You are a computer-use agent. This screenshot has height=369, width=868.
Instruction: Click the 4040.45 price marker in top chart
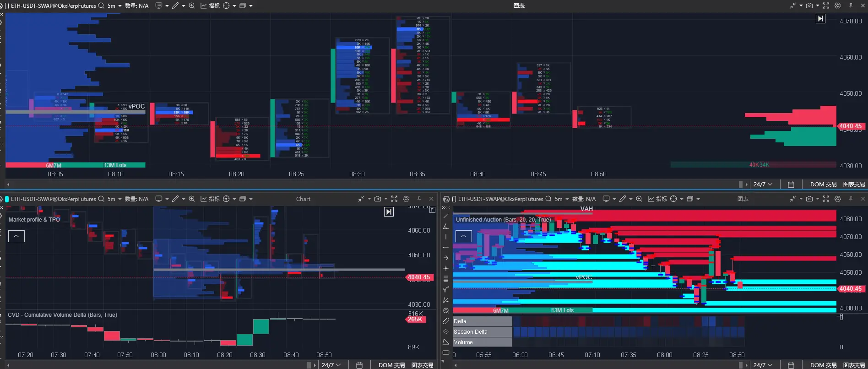tap(850, 126)
